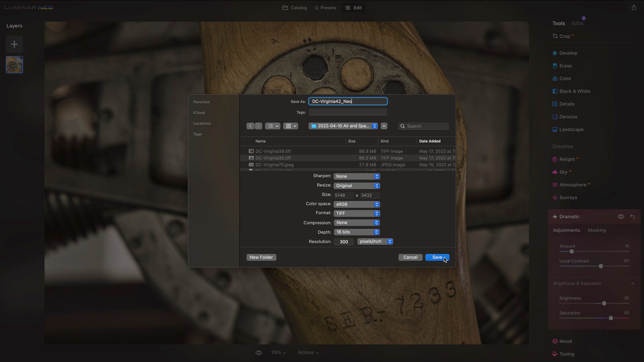
Task: Click the Save As filename field
Action: pyautogui.click(x=348, y=101)
